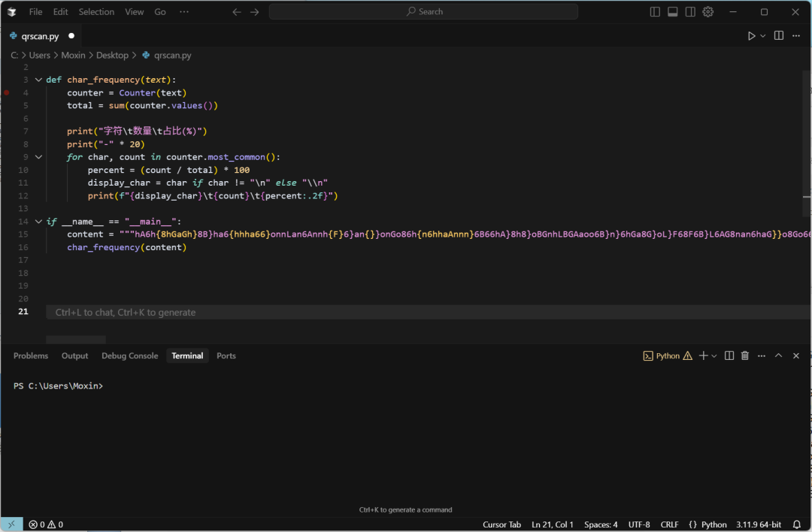The height and width of the screenshot is (532, 812).
Task: Open Cursor settings gear icon
Action: tap(708, 12)
